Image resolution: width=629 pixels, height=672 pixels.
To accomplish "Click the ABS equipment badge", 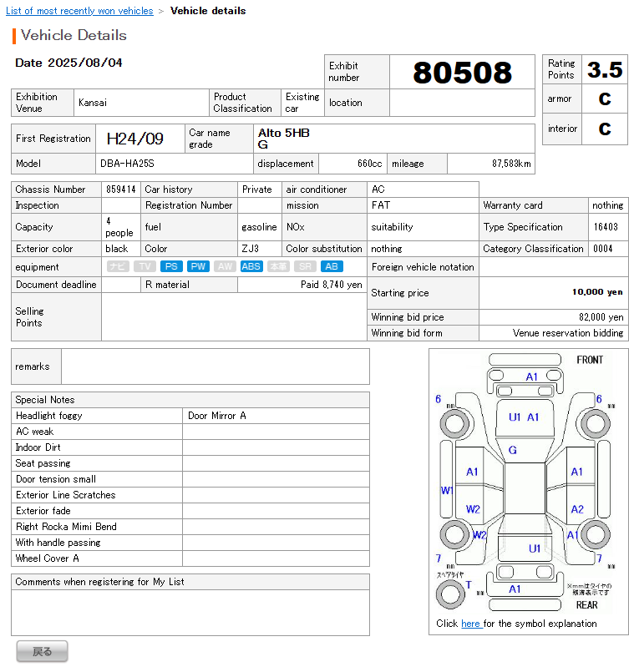I will (x=251, y=266).
